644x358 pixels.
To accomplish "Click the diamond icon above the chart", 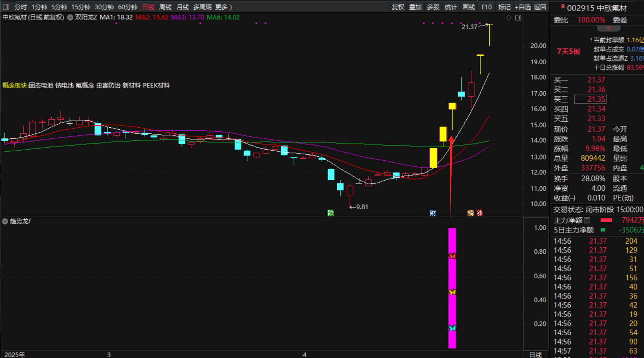I will click(509, 17).
